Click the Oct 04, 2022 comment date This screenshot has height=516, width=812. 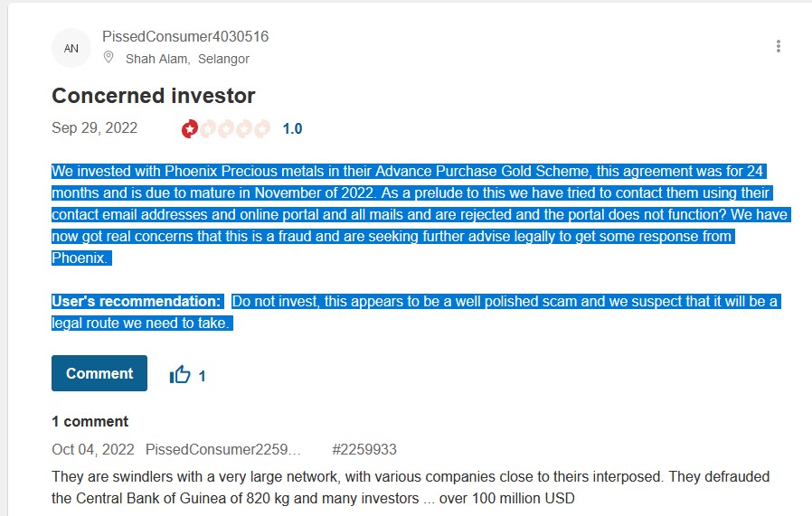click(93, 449)
